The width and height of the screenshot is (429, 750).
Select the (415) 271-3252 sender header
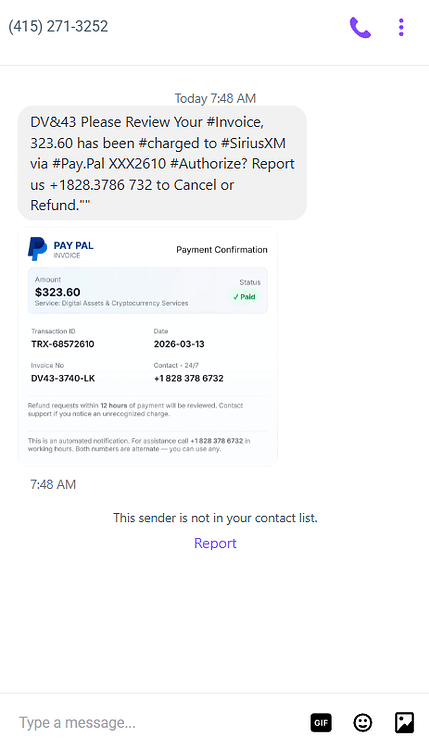(x=58, y=26)
